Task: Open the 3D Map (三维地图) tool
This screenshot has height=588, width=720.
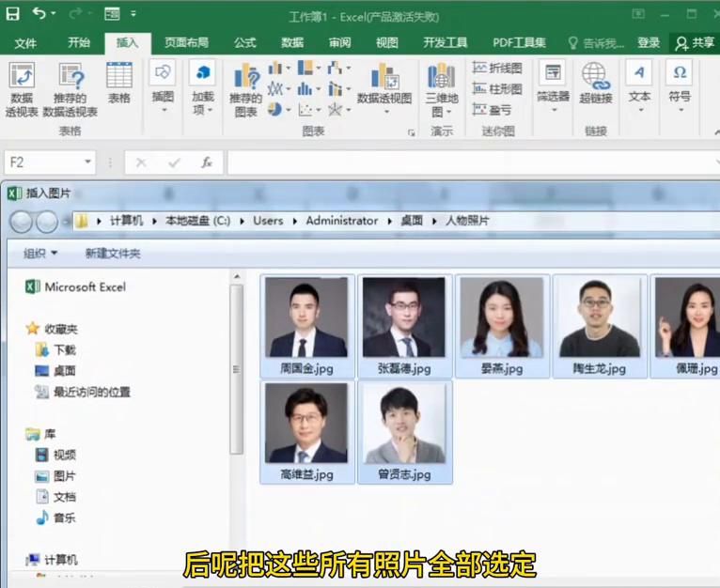Action: click(x=442, y=89)
